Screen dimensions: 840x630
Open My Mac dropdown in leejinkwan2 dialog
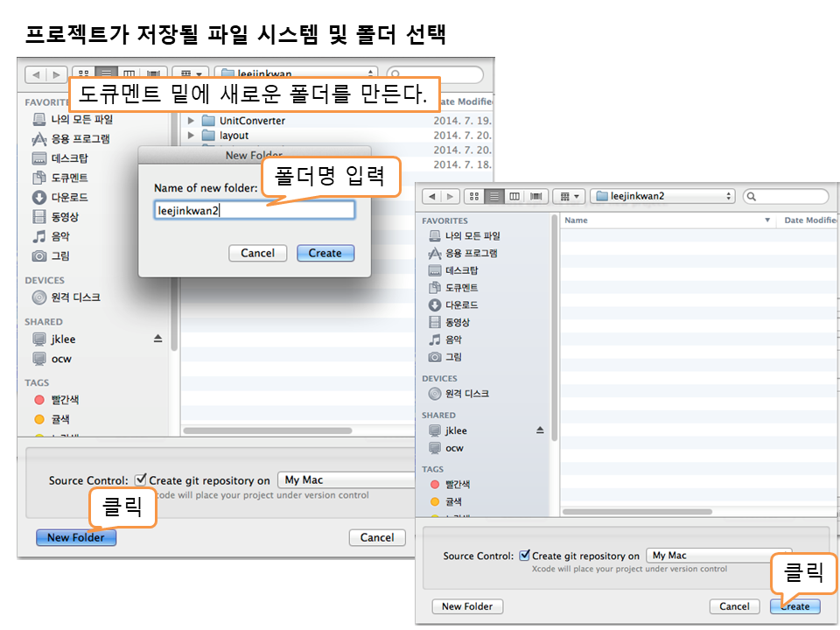tap(717, 556)
